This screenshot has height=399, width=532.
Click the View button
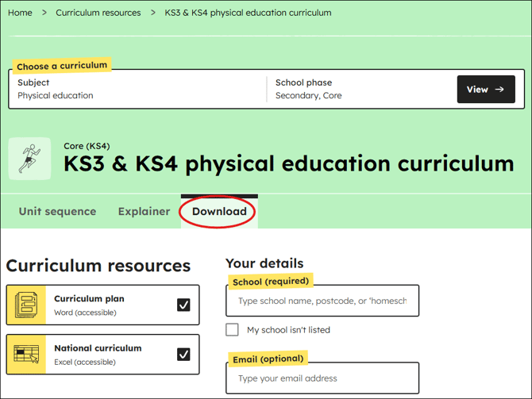point(486,89)
